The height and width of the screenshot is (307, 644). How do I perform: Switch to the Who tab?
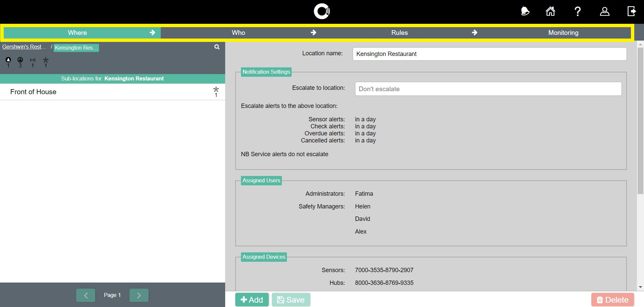click(238, 33)
